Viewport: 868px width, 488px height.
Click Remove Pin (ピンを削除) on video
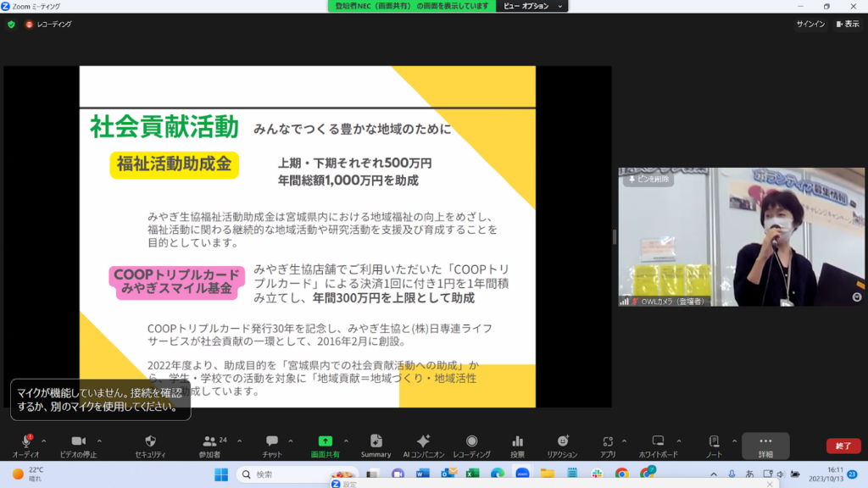(x=648, y=180)
